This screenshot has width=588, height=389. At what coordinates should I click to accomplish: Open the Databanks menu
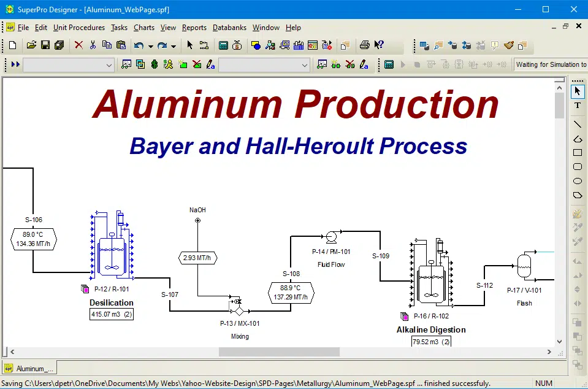coord(229,28)
